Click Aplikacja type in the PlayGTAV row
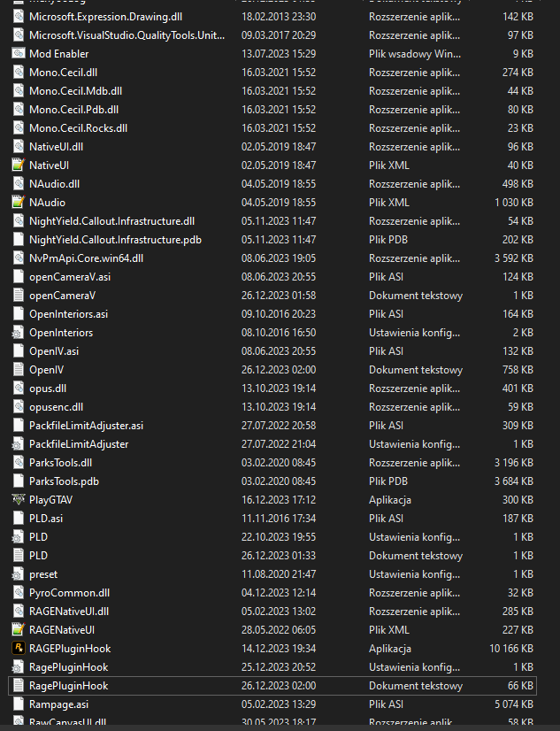The width and height of the screenshot is (560, 731). 390,500
